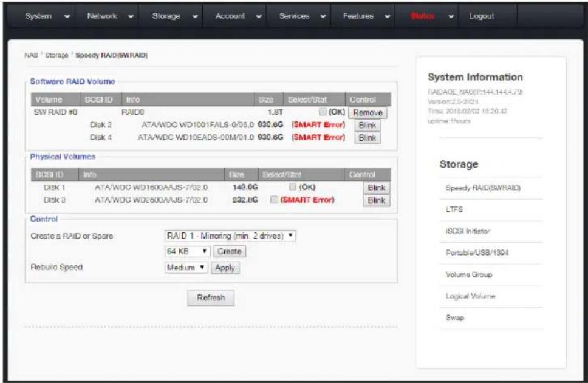Viewport: 588px width, 383px height.
Task: Expand Account menu chevron arrow
Action: tap(259, 16)
